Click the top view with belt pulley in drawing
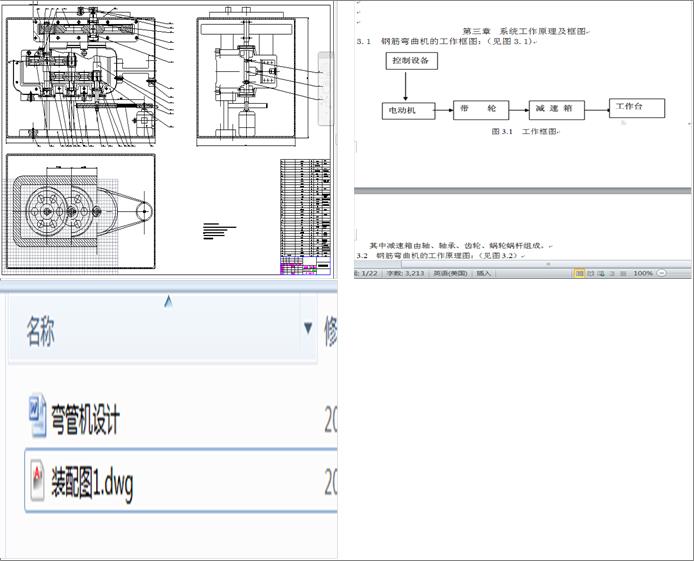Viewport: 694px width, 561px height. coord(81,211)
